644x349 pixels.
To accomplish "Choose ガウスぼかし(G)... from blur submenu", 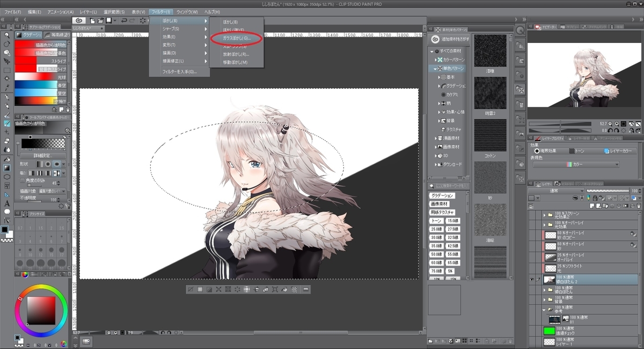I will click(236, 38).
